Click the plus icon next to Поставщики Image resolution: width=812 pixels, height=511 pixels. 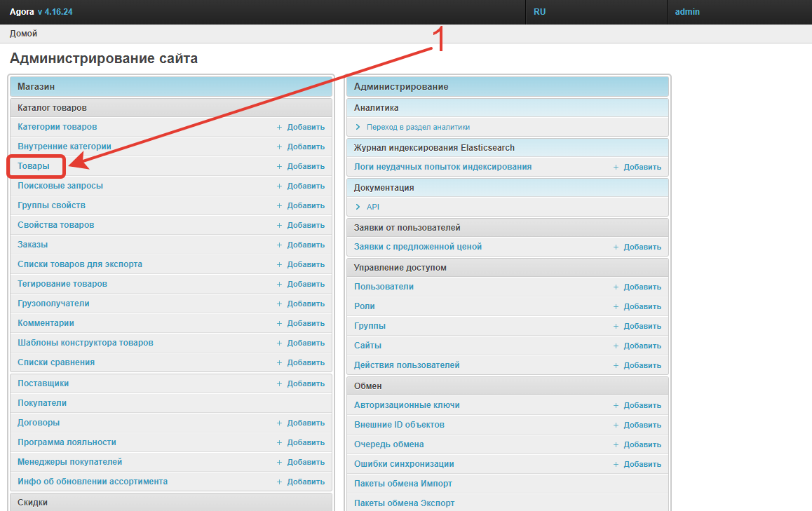(279, 384)
